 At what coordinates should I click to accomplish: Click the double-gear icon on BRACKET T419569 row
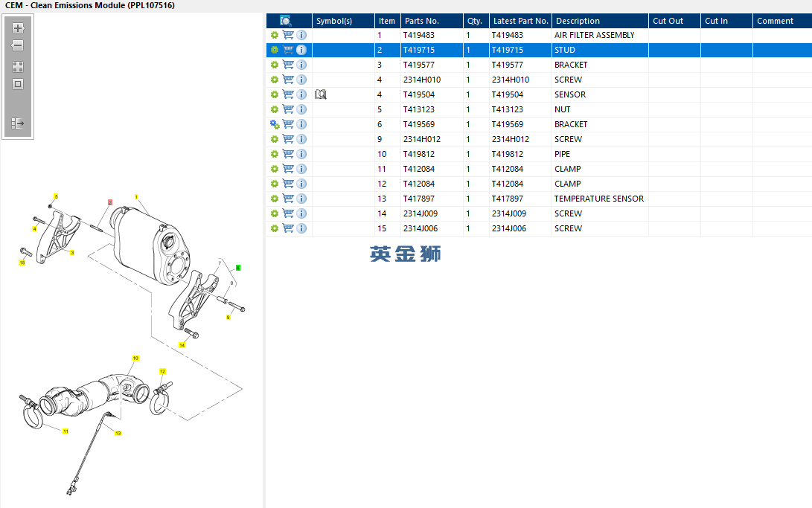(275, 124)
